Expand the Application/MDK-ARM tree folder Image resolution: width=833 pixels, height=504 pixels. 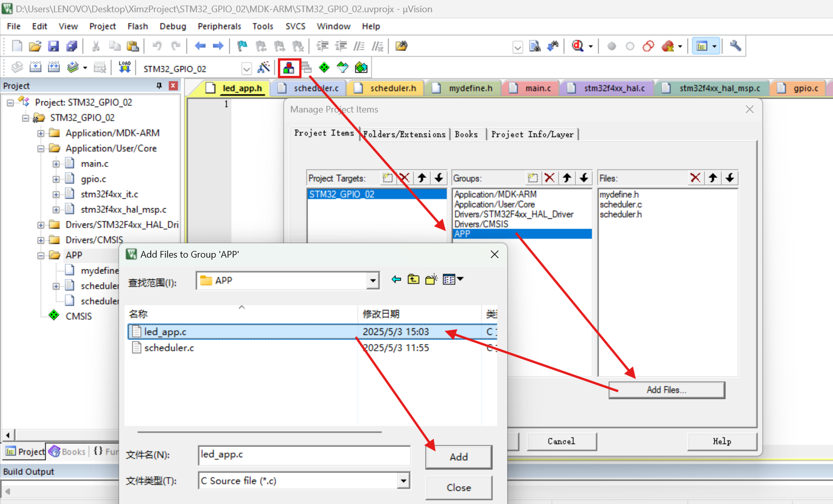[x=41, y=133]
